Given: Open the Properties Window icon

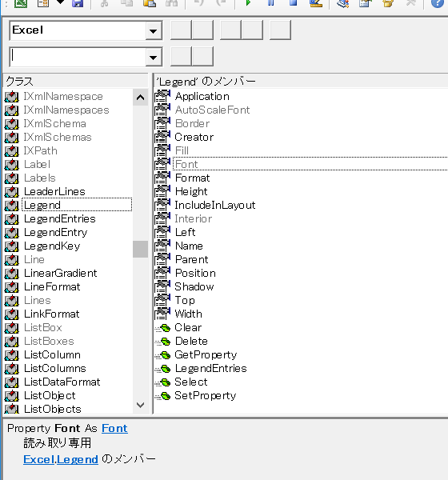Looking at the screenshot, I should click(366, 3).
